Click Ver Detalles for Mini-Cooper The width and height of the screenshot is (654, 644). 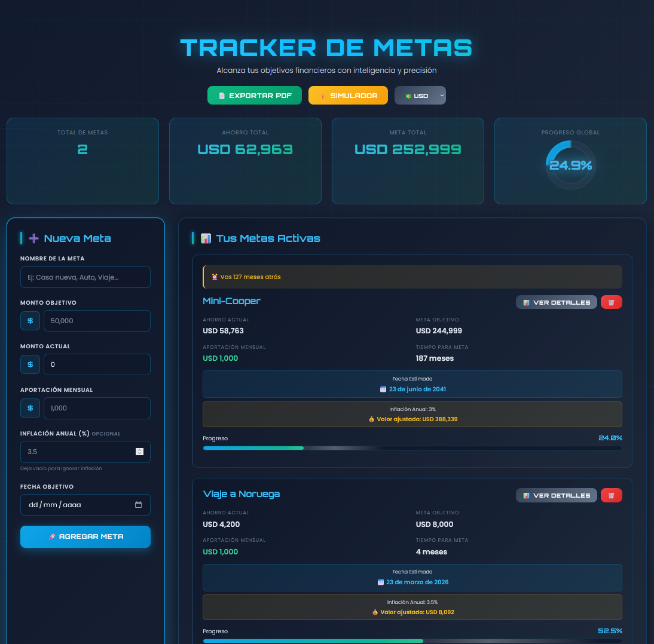556,302
